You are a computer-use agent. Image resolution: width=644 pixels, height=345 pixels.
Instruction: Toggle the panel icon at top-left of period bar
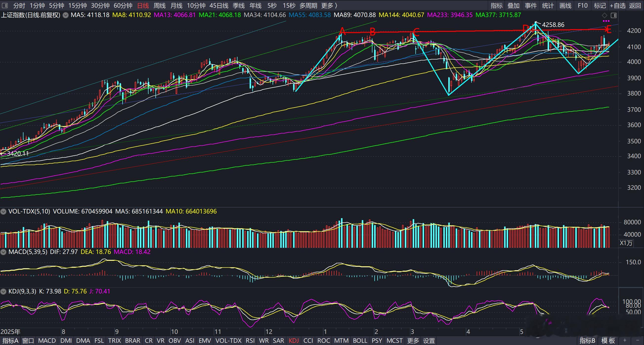coord(4,5)
